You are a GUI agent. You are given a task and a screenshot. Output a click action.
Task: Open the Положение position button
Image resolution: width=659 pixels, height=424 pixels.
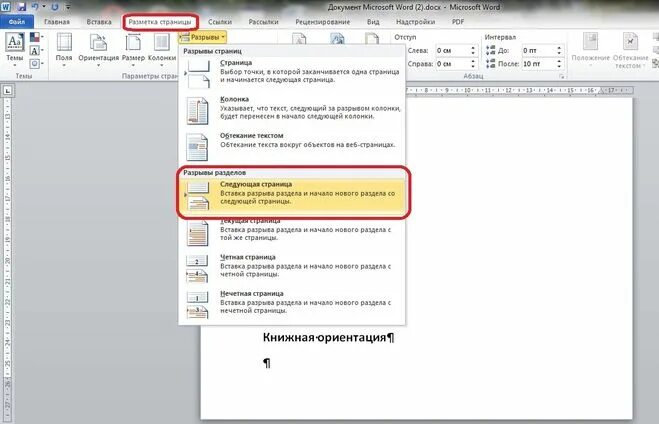tap(590, 50)
